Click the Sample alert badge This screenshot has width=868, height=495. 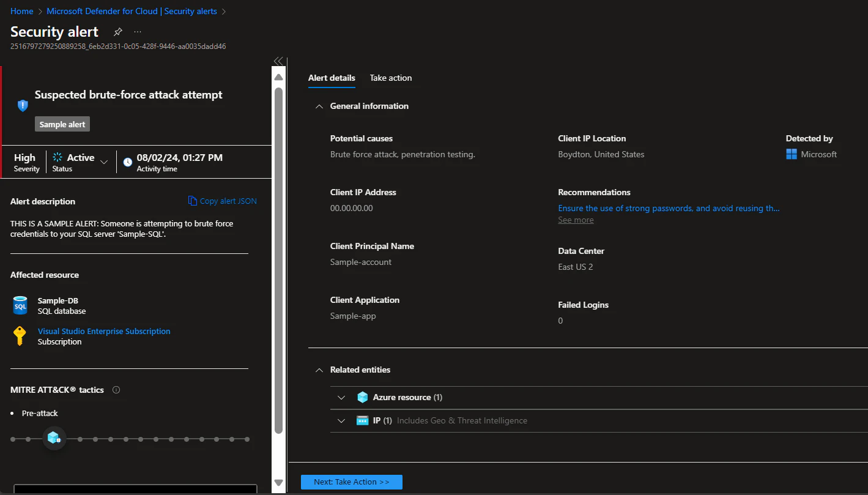pos(62,124)
